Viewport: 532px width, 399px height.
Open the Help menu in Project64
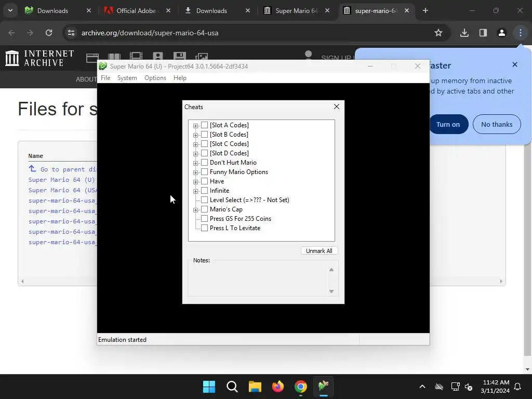click(180, 78)
